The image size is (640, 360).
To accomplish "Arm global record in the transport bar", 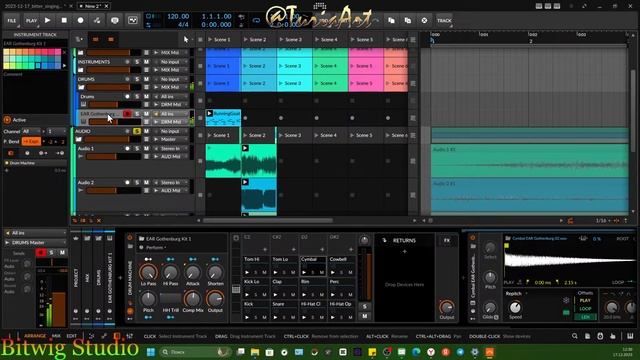I will pyautogui.click(x=80, y=20).
